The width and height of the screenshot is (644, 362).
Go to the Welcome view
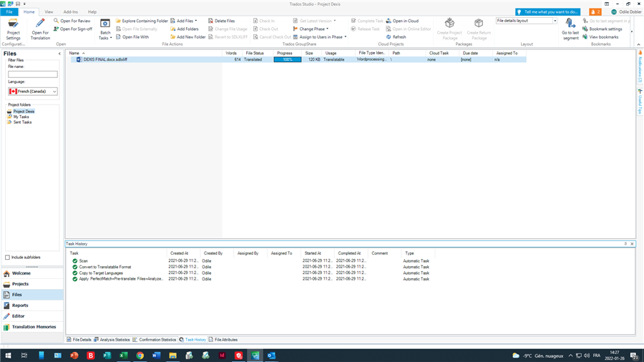pyautogui.click(x=32, y=273)
